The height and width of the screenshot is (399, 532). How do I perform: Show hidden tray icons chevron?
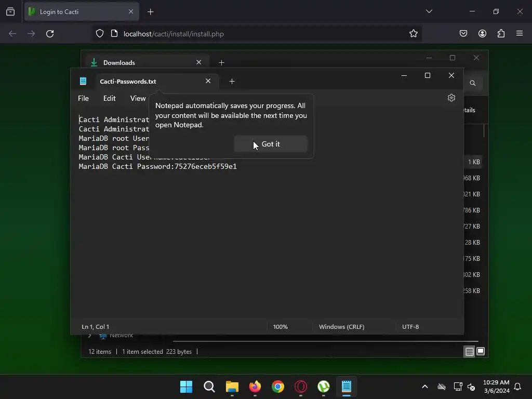coord(425,387)
